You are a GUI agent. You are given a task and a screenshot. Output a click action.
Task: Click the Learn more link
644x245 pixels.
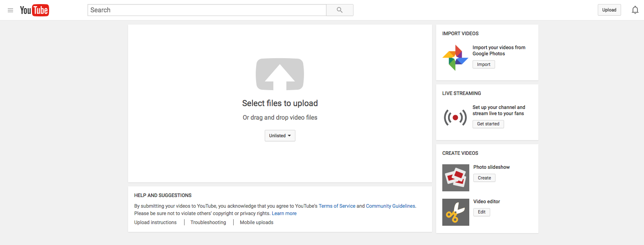284,213
